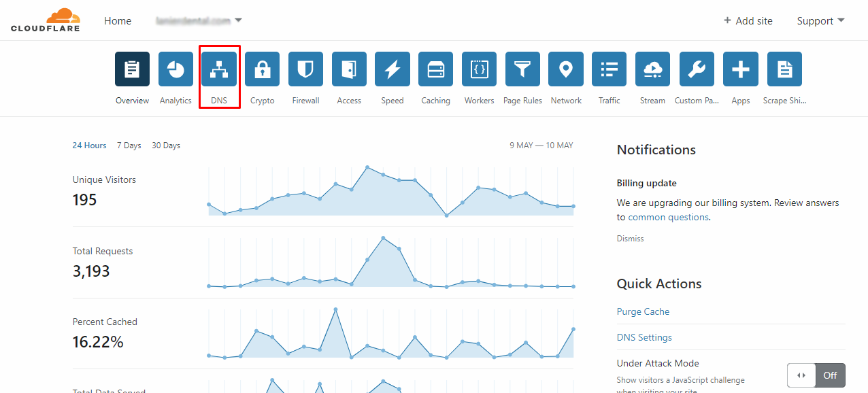Click the Unique Visitors value 195
Screen dimensions: 868x393
85,200
